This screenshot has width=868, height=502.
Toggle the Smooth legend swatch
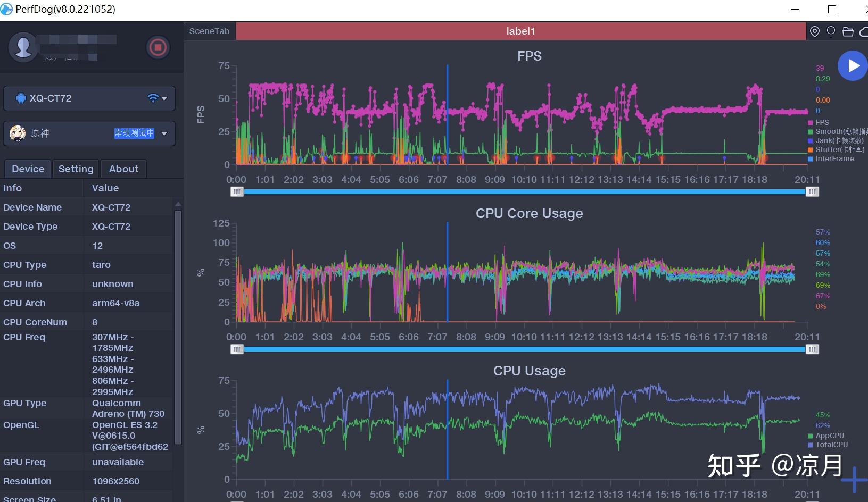click(x=811, y=132)
